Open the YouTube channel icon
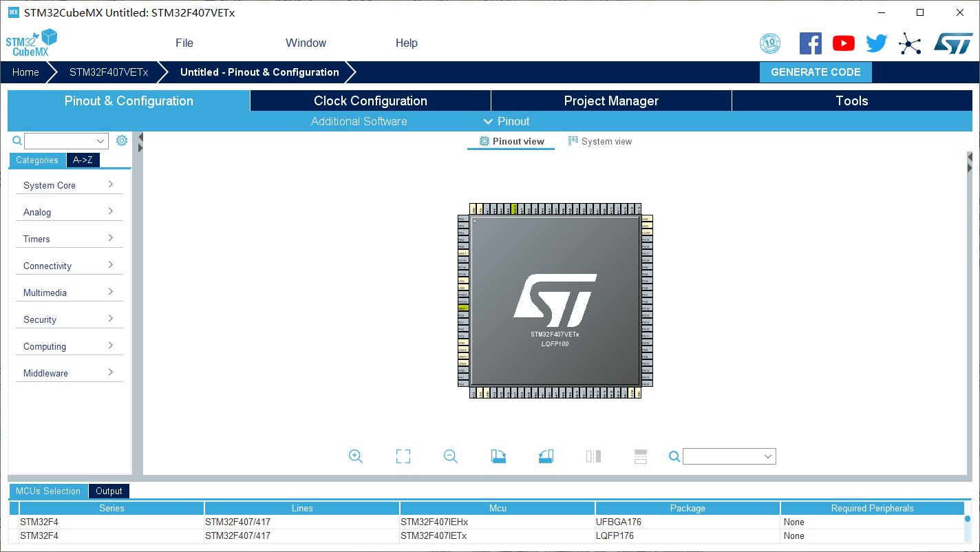The image size is (980, 552). click(844, 43)
